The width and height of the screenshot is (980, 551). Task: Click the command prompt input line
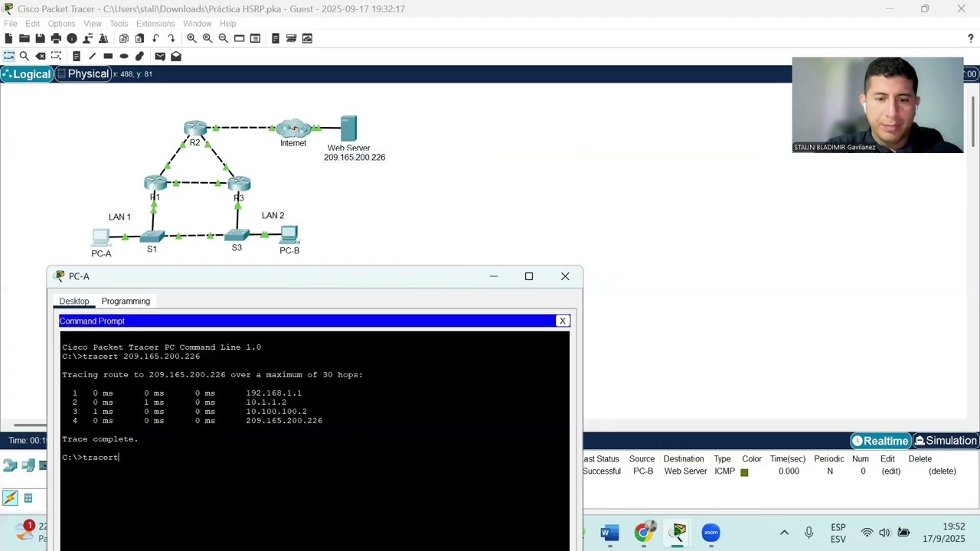pyautogui.click(x=315, y=458)
